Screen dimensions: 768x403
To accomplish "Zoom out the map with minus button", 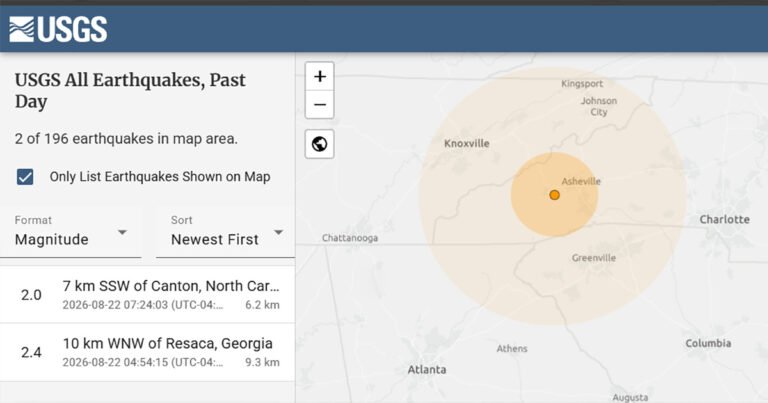I will tap(319, 104).
